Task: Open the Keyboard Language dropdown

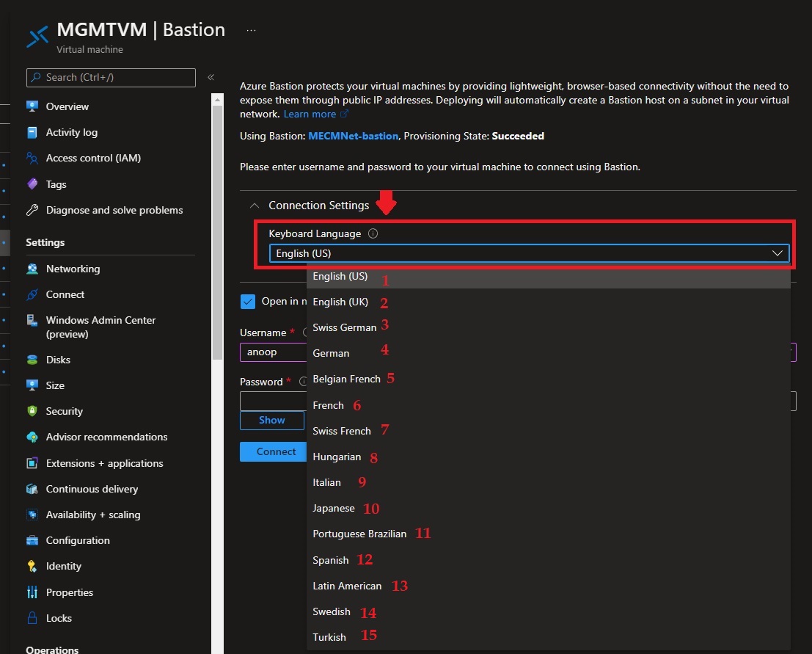Action: click(530, 253)
